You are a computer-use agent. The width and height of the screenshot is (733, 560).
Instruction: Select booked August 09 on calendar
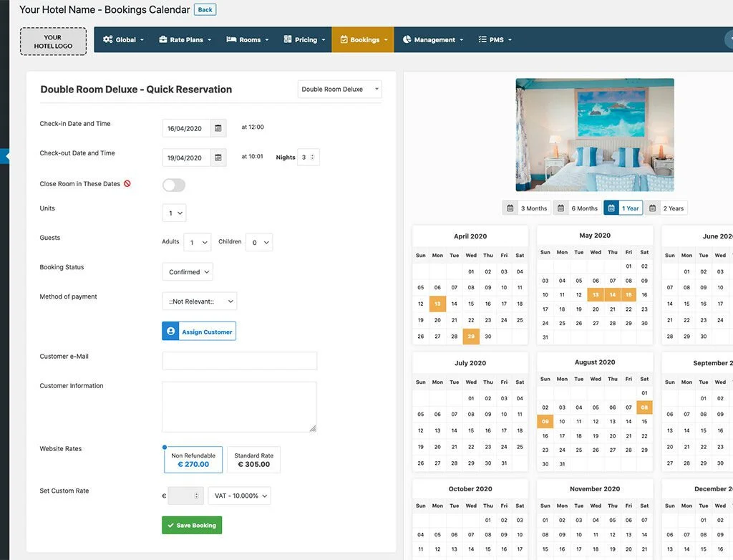pos(545,422)
